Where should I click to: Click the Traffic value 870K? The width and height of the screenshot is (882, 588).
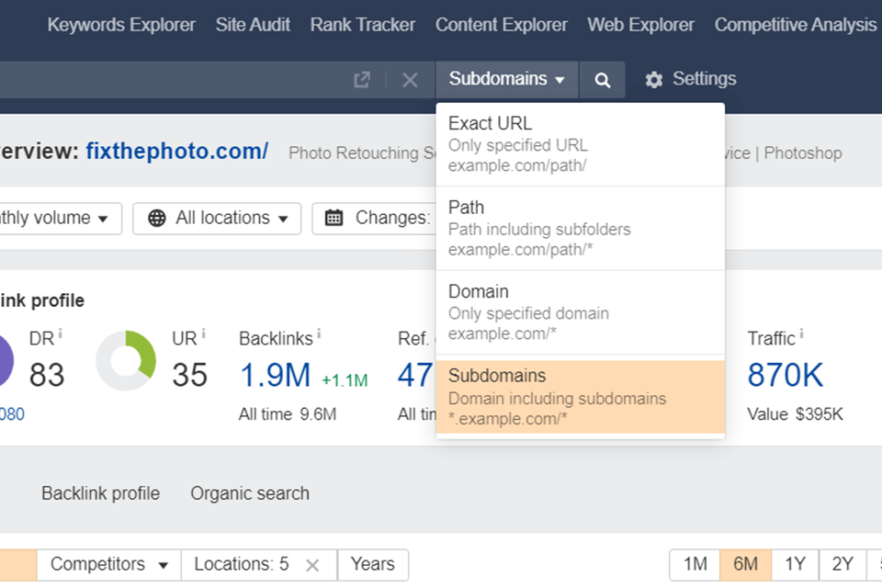[x=785, y=375]
